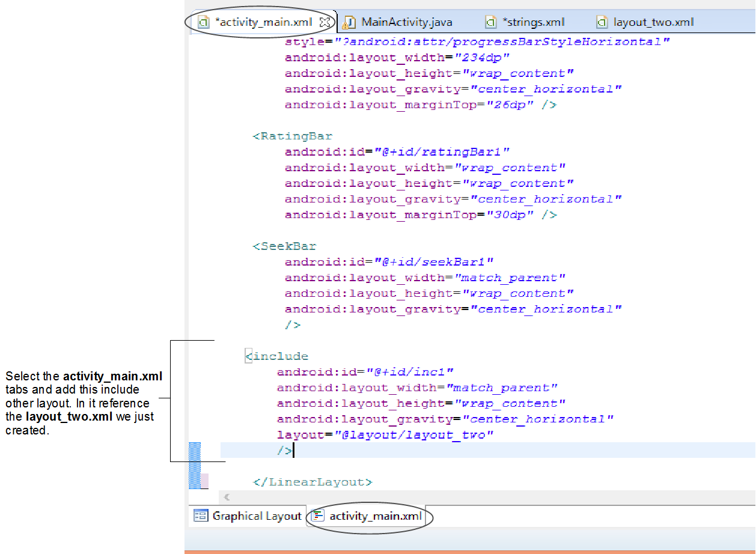Select the bottom activity_main.xml source view tab
This screenshot has height=554, width=756.
click(376, 516)
